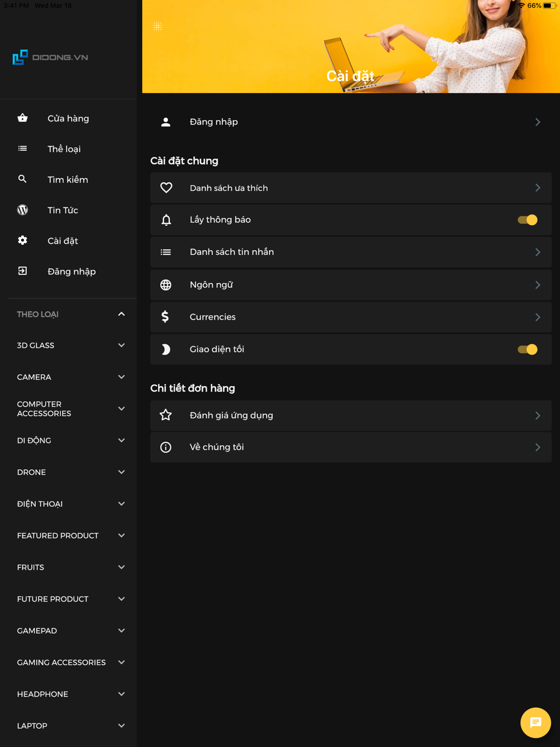Collapse the THEO LOẠI category section

(x=122, y=314)
